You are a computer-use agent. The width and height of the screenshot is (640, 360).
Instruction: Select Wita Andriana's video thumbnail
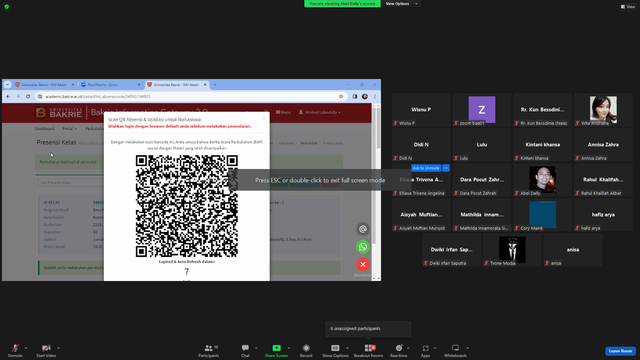603,109
